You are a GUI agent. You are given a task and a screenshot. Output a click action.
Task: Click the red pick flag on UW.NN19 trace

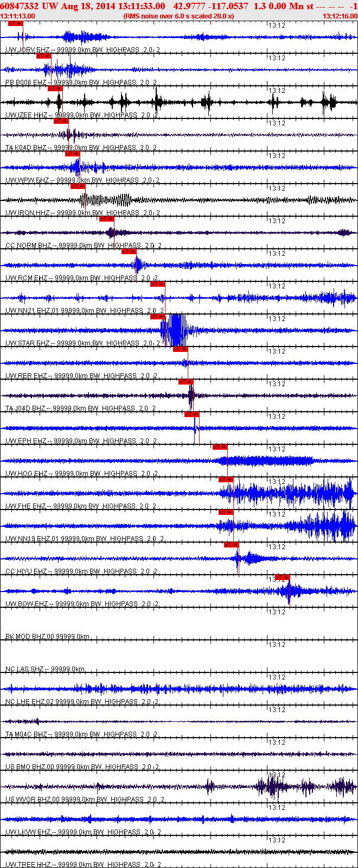pos(226,512)
